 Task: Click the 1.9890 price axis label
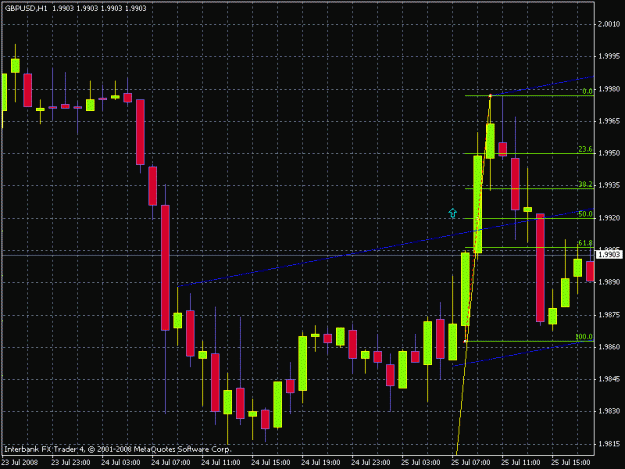[x=609, y=282]
